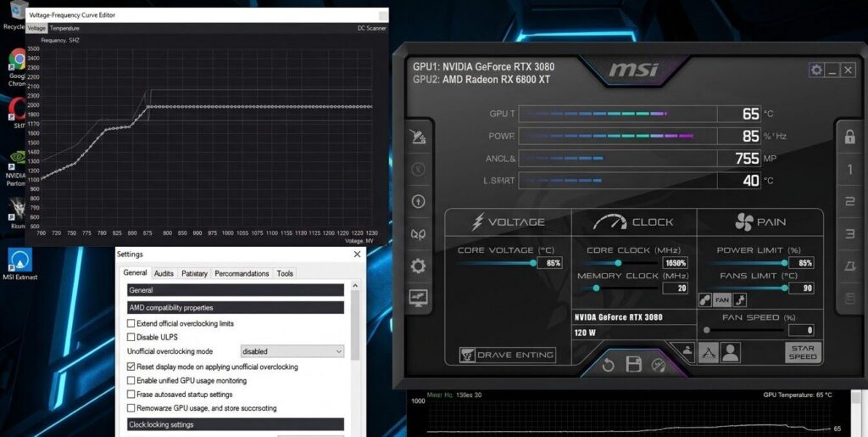Select profile slot 3 in the right sidebar
The width and height of the screenshot is (868, 437).
click(849, 234)
